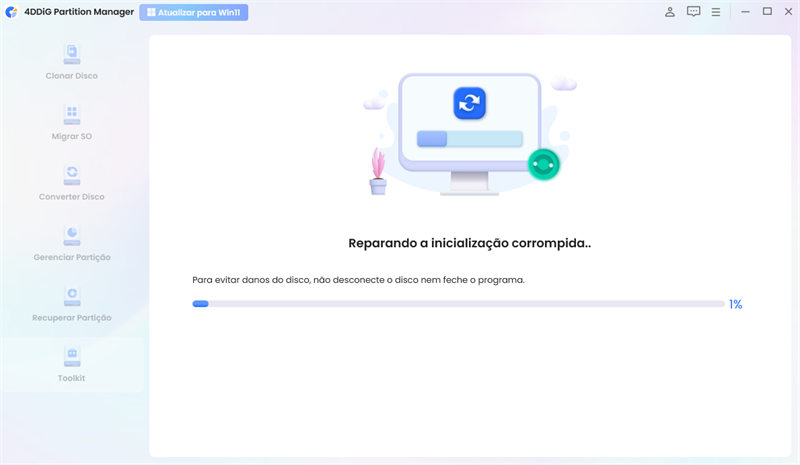
Task: Open Converter Disco sidebar icon
Action: coord(72,175)
